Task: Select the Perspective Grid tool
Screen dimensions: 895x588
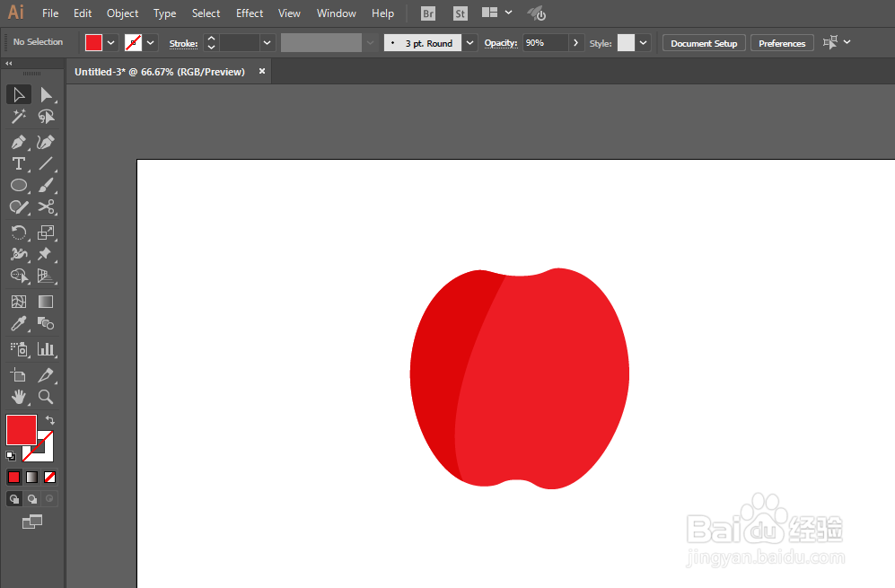Action: (46, 276)
